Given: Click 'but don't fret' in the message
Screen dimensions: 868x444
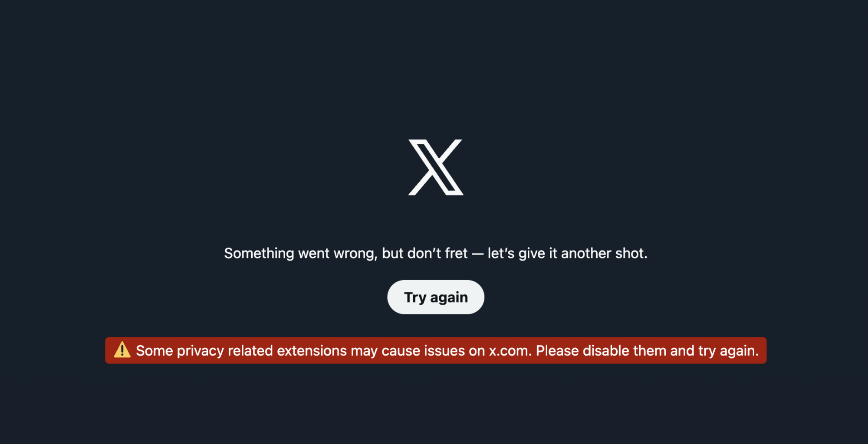Looking at the screenshot, I should (425, 253).
